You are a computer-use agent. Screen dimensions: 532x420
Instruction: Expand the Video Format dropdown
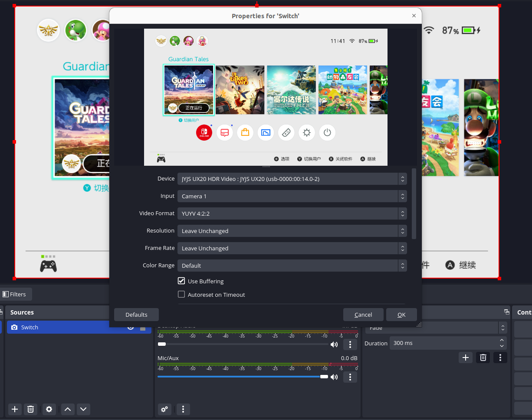292,213
